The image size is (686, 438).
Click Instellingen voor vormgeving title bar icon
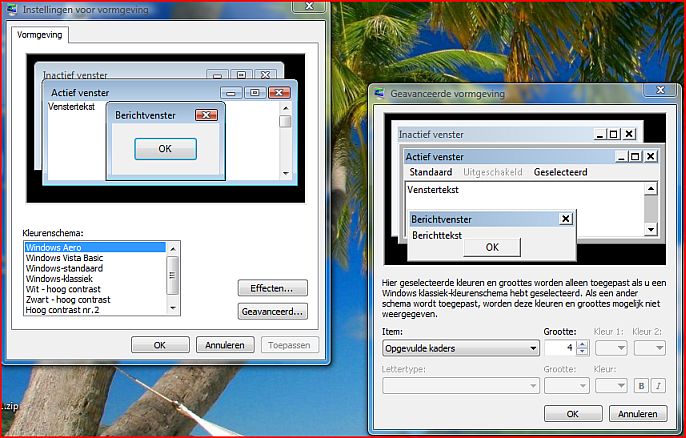[12, 9]
